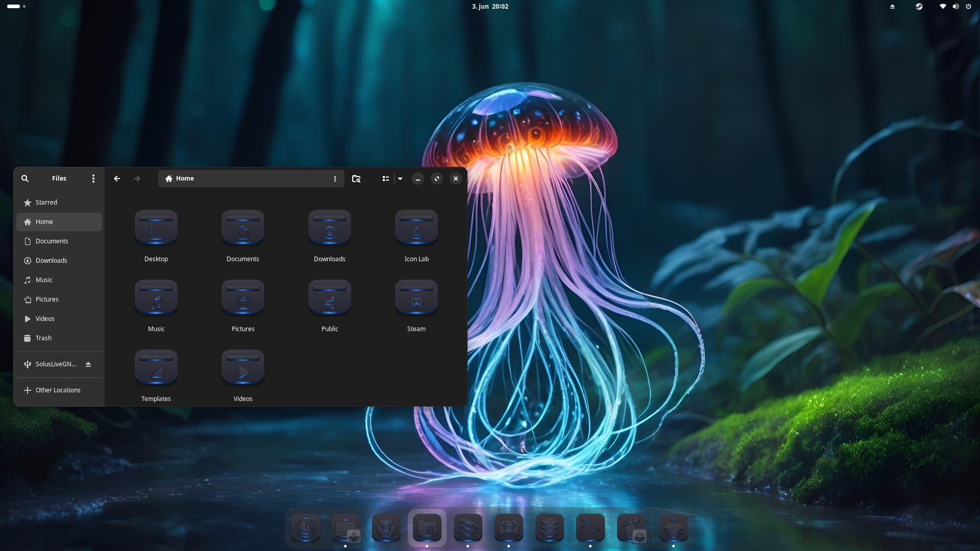Launch Terminal from the dock

pyautogui.click(x=591, y=528)
